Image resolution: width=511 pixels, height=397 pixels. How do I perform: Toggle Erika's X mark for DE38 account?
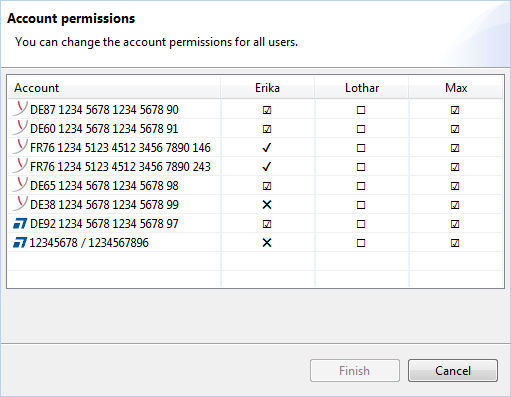[267, 205]
